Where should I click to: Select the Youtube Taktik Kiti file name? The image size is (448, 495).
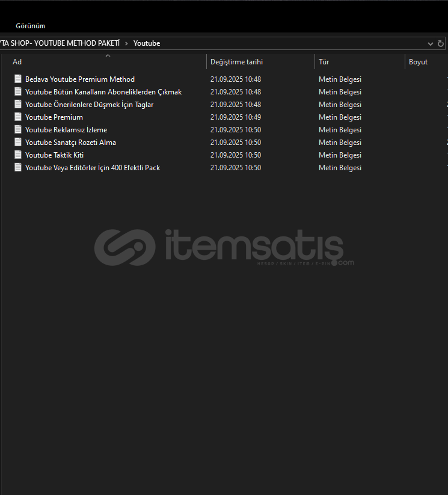tap(54, 155)
